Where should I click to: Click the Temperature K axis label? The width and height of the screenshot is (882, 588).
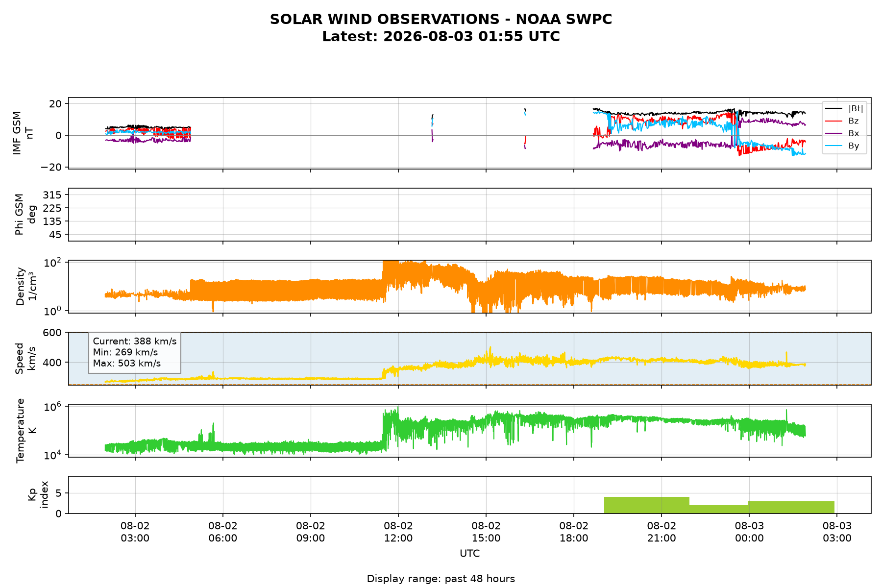click(26, 431)
